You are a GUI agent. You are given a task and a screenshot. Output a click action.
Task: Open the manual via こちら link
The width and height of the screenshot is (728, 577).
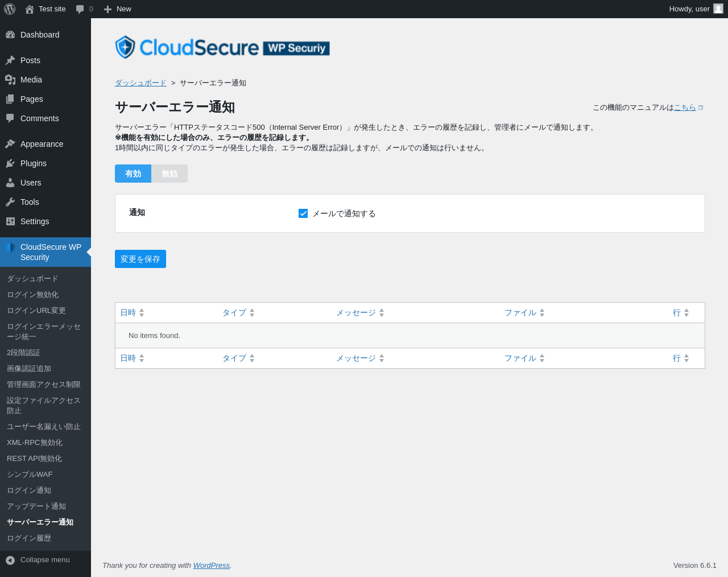click(x=685, y=108)
